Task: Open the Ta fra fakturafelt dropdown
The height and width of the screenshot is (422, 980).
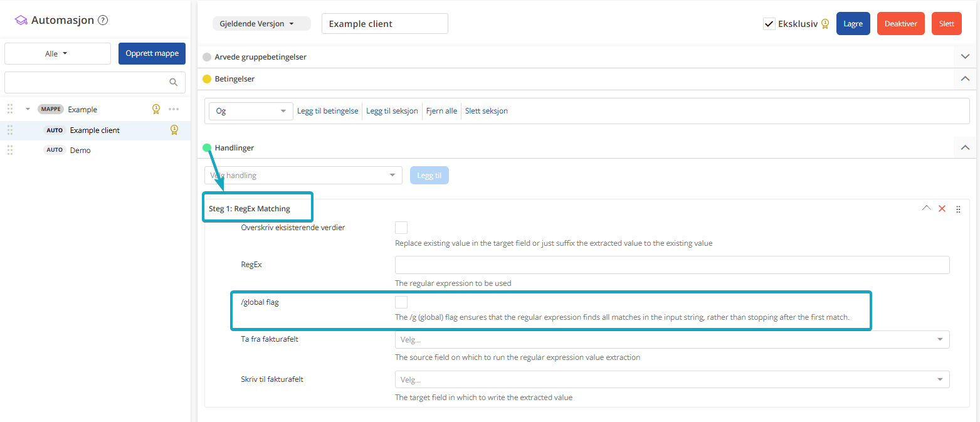Action: [x=672, y=339]
